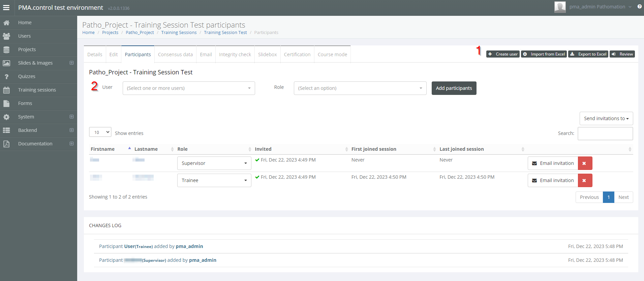Image resolution: width=644 pixels, height=281 pixels.
Task: Delete the Trainee participant row
Action: coord(585,180)
